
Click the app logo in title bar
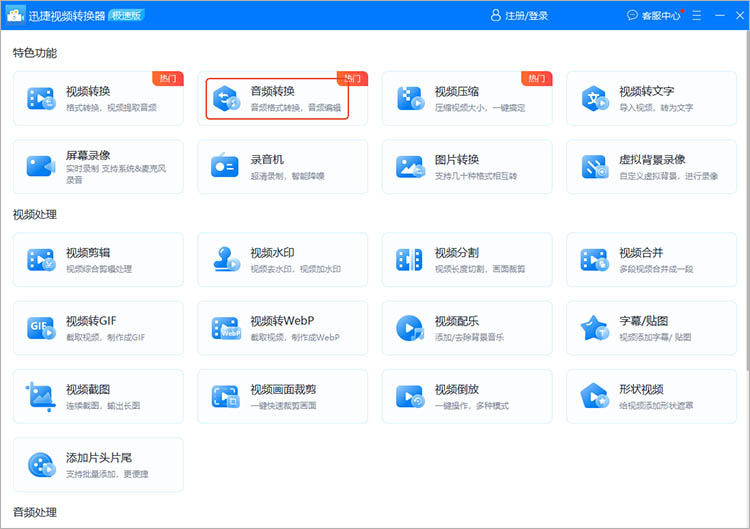[15, 14]
